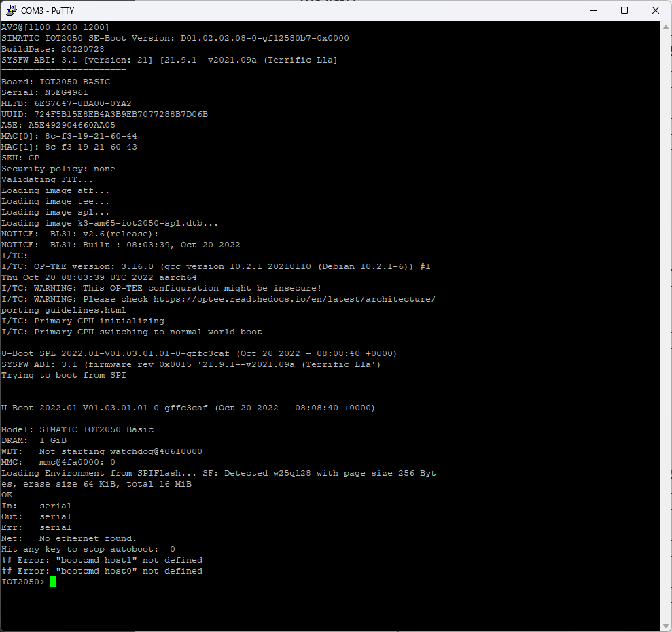Viewport: 672px width, 632px height.
Task: Click 'erase size 64 KiB, total 16 MiB' line
Action: (96, 484)
